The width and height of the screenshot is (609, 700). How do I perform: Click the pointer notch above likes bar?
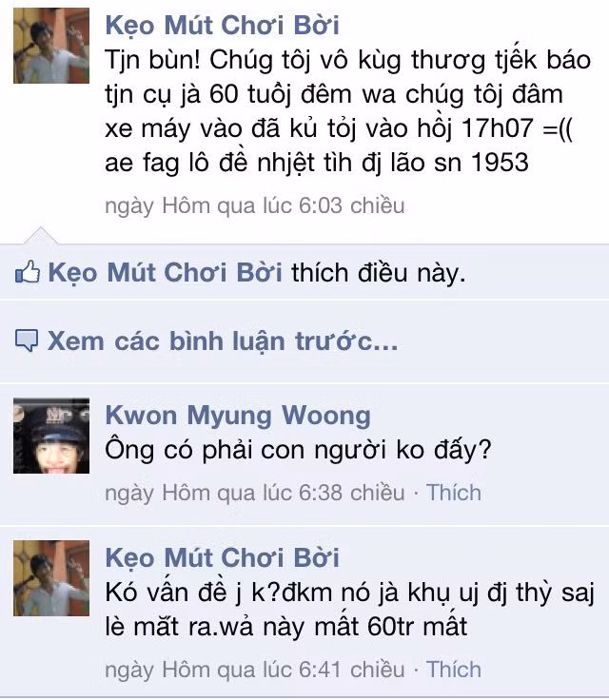pos(41,235)
